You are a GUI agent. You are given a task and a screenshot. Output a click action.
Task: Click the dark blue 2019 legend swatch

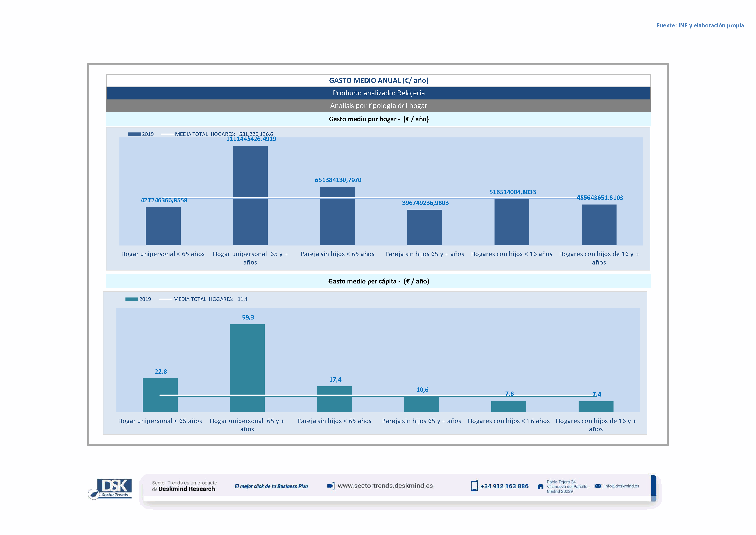tap(134, 134)
